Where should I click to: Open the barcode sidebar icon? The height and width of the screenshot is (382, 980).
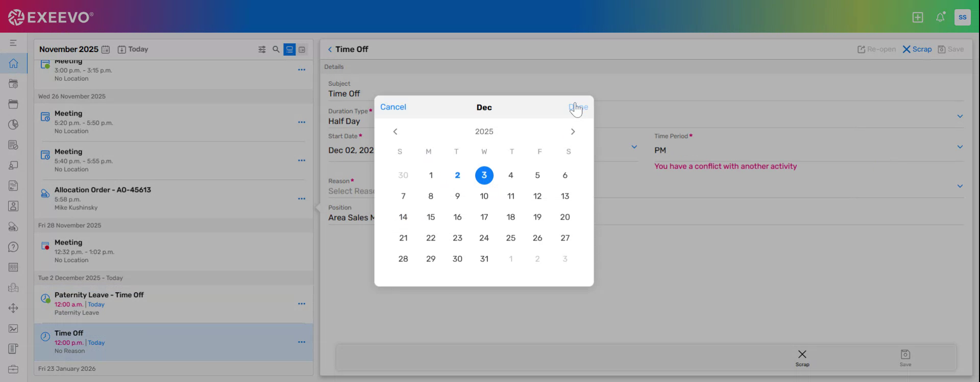[x=13, y=267]
